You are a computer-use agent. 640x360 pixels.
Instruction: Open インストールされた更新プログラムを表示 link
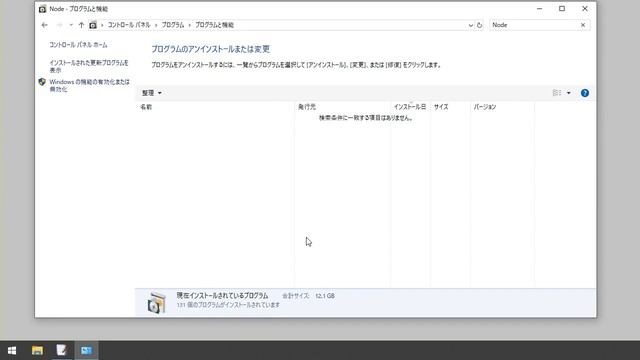(x=89, y=66)
